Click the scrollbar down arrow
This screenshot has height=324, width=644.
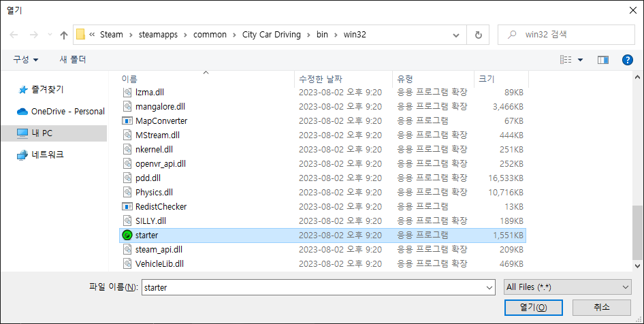tap(637, 265)
